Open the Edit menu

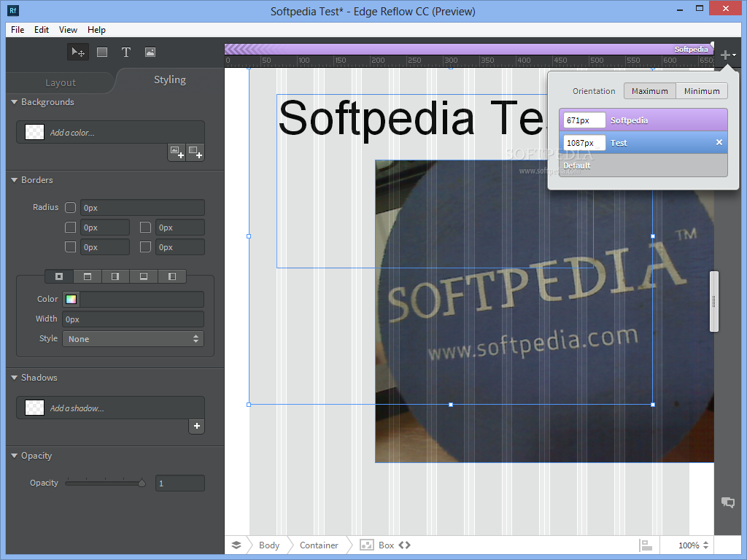click(x=42, y=29)
